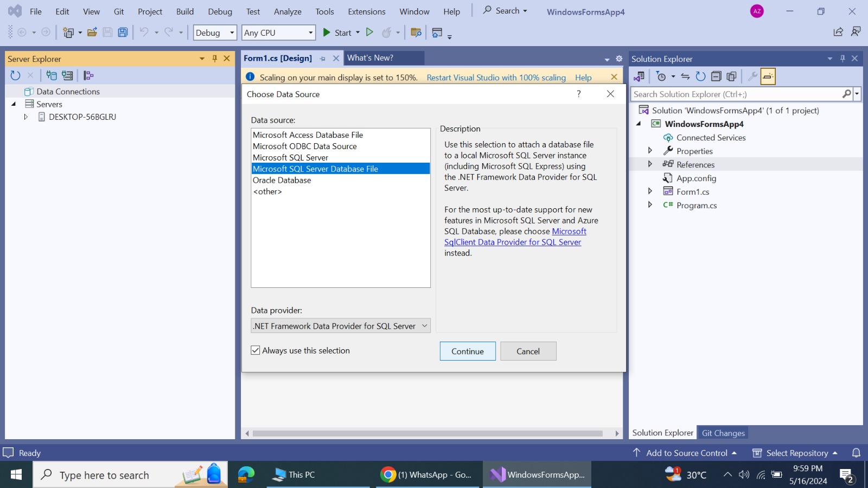
Task: Pin the Server Explorer panel
Action: (215, 59)
